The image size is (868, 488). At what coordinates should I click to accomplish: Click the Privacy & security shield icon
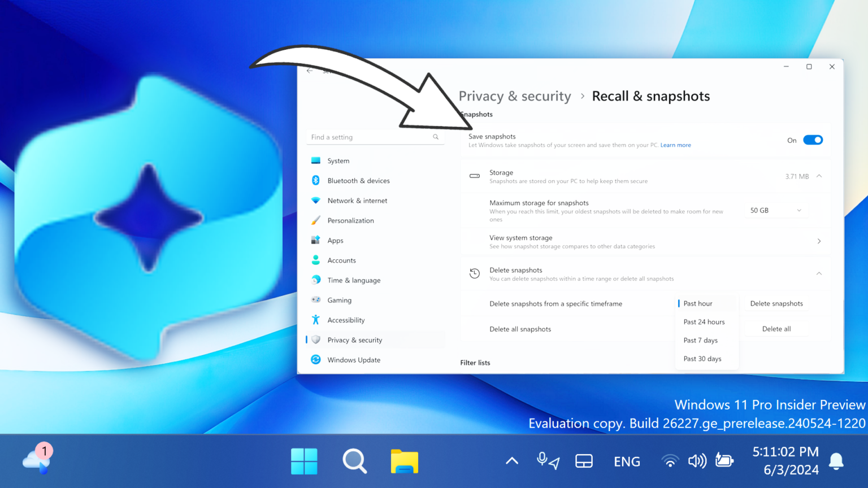point(316,339)
